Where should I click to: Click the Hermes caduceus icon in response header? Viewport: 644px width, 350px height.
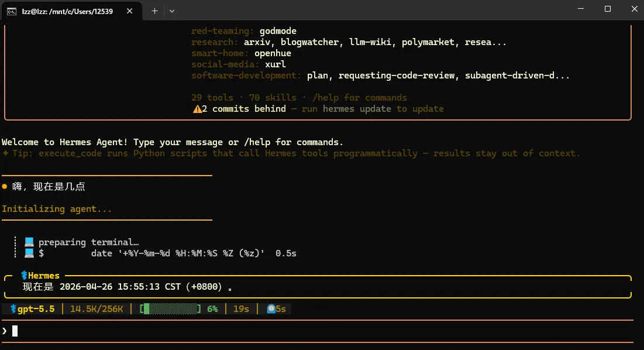(24, 276)
